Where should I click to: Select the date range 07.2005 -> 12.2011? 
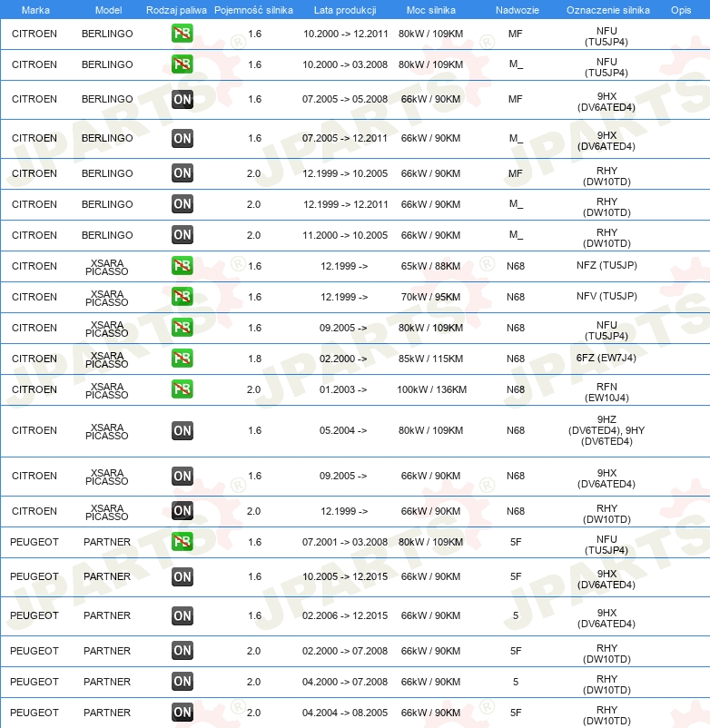pos(344,138)
